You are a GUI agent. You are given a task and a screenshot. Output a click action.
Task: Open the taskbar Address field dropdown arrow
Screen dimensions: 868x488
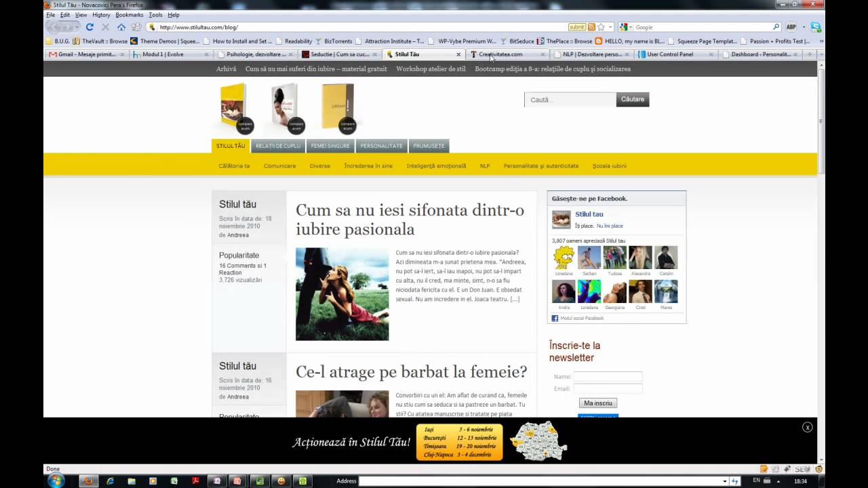(x=725, y=481)
